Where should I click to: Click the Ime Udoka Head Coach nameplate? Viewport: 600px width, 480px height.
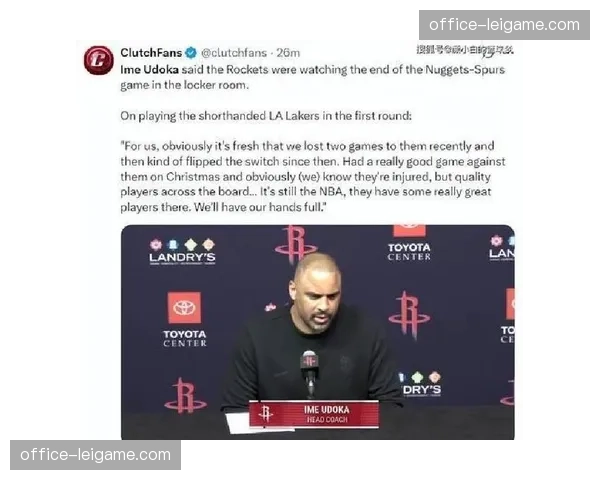pos(314,414)
